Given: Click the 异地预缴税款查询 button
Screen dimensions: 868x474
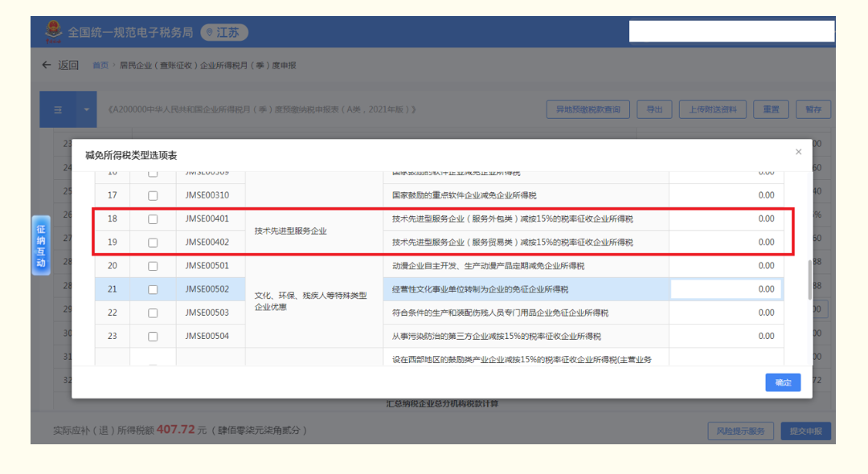Looking at the screenshot, I should point(588,109).
